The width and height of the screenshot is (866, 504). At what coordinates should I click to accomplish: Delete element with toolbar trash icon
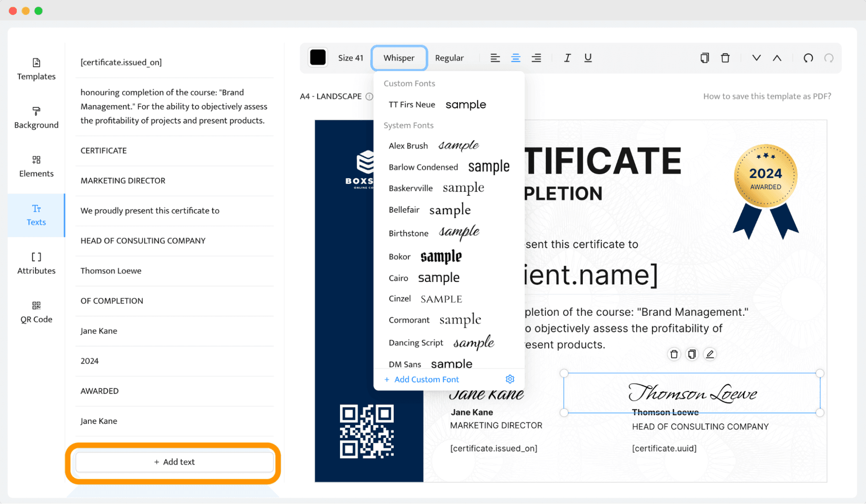click(725, 58)
